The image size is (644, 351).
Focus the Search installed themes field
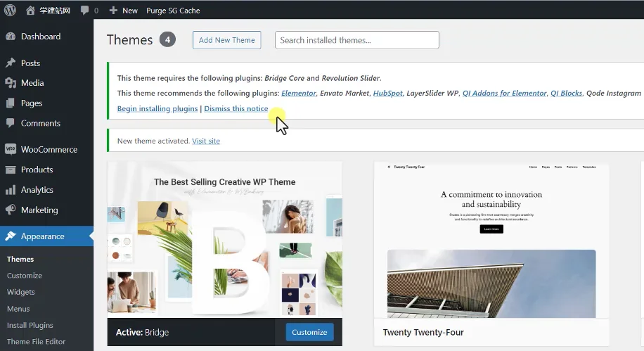[x=357, y=40]
